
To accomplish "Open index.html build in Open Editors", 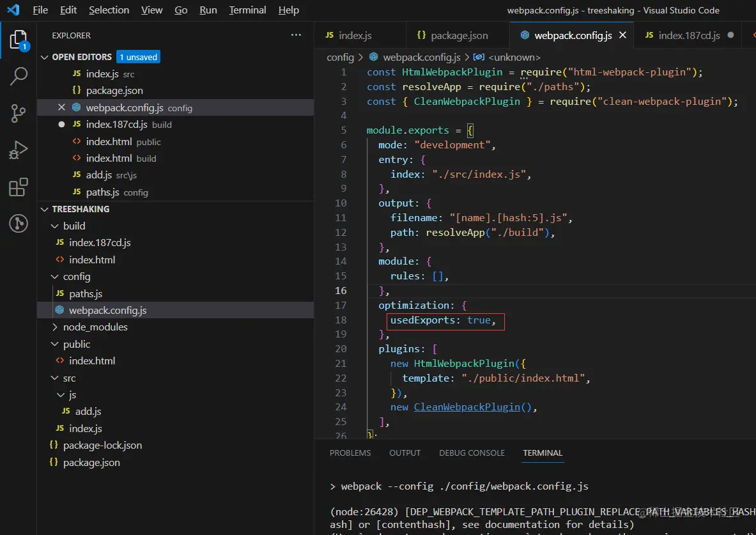I will pos(176,159).
